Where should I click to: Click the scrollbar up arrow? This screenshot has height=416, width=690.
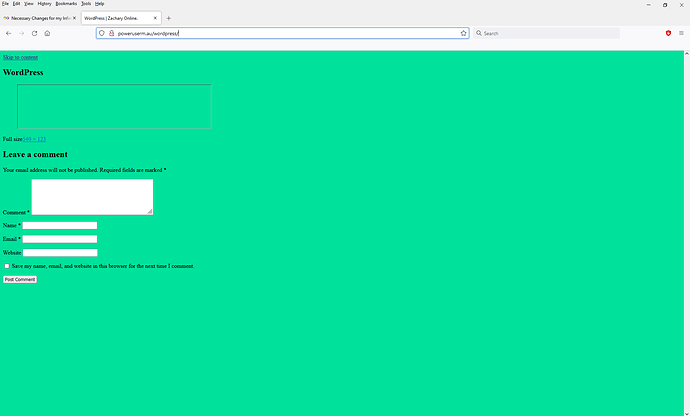(686, 54)
